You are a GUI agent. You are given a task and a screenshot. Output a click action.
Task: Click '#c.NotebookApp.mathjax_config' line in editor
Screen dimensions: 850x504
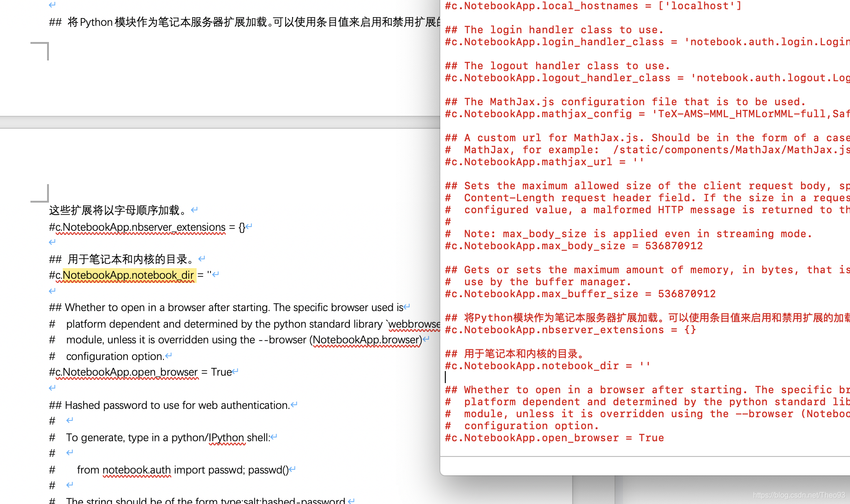[647, 114]
